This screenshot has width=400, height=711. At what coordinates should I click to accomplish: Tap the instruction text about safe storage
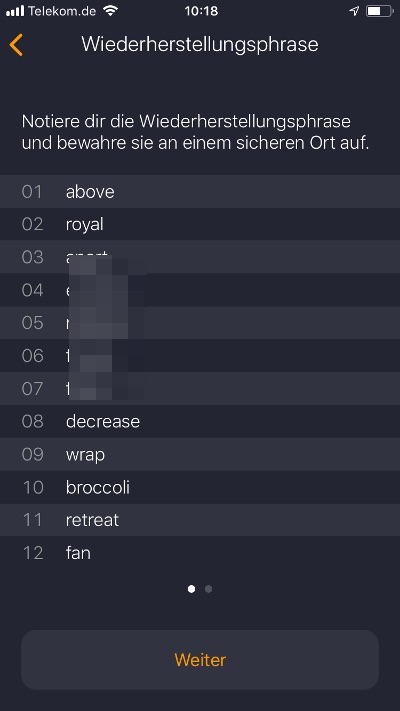(195, 133)
